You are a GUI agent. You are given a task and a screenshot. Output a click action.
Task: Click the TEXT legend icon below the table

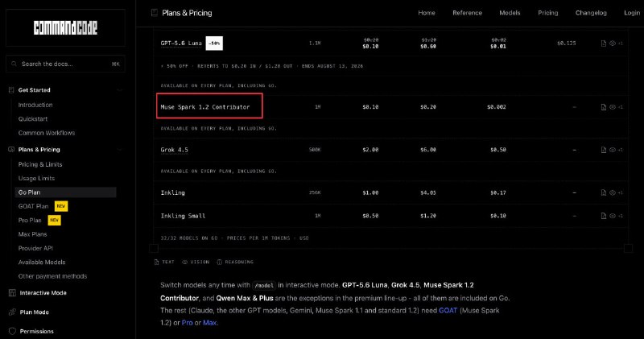pos(156,263)
